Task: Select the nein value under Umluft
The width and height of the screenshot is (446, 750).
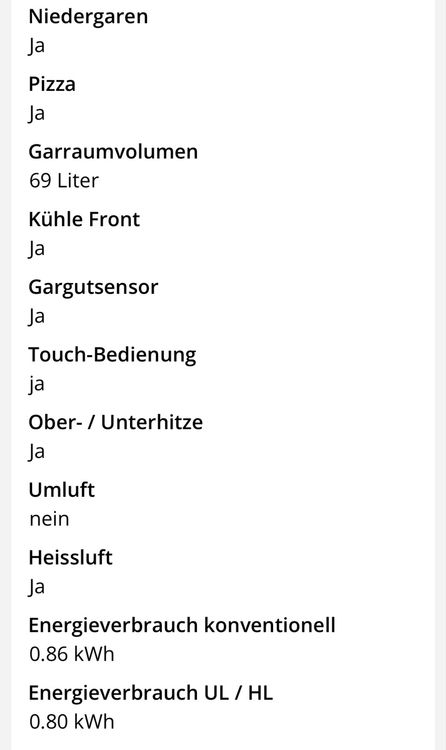Action: click(49, 519)
